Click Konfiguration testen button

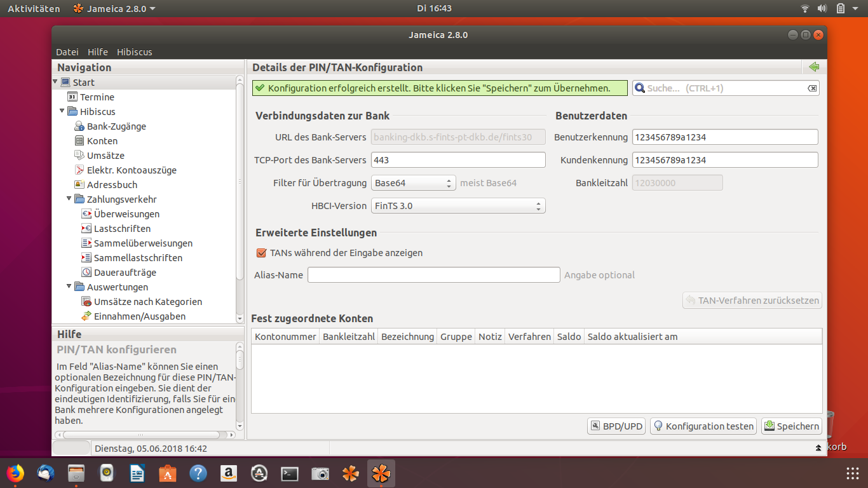[703, 426]
